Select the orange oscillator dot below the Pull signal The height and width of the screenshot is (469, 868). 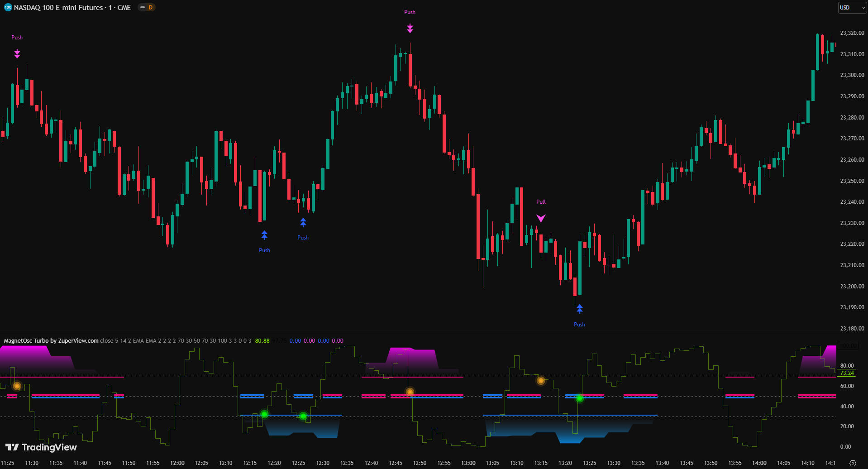click(x=541, y=380)
